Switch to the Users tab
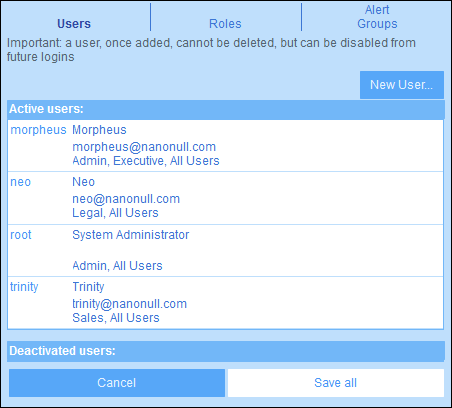 (x=74, y=24)
